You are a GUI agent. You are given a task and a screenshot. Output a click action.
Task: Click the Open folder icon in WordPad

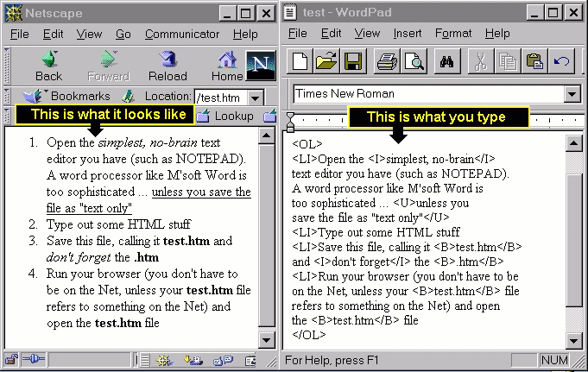pyautogui.click(x=326, y=60)
